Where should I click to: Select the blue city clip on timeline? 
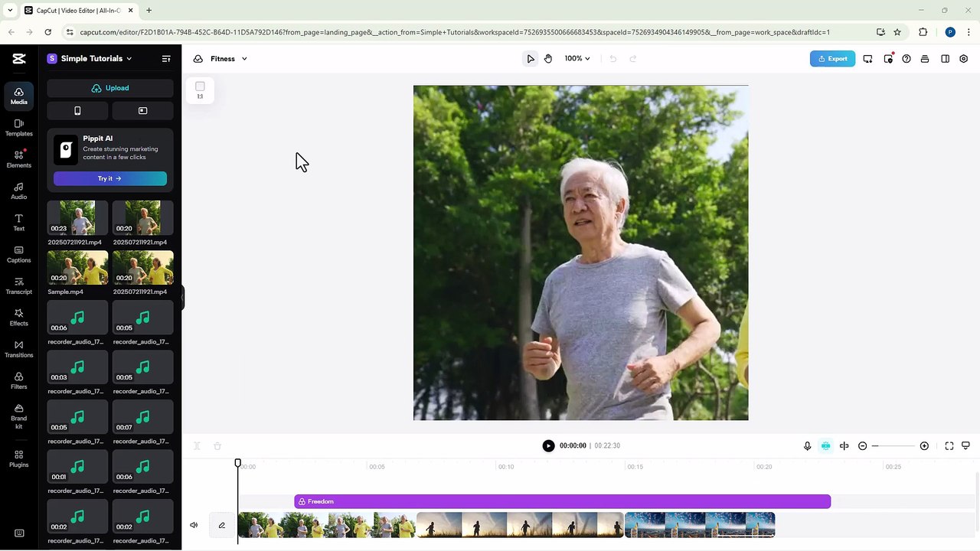tap(700, 525)
